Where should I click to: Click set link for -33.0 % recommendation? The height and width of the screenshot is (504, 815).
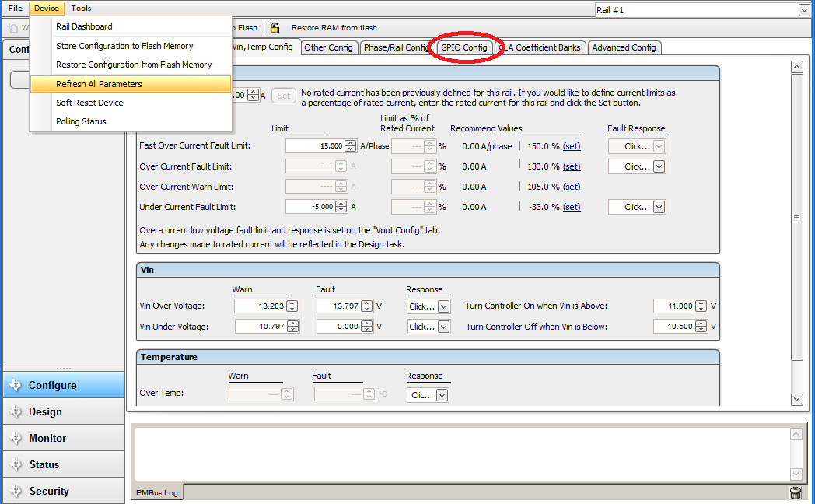point(572,208)
